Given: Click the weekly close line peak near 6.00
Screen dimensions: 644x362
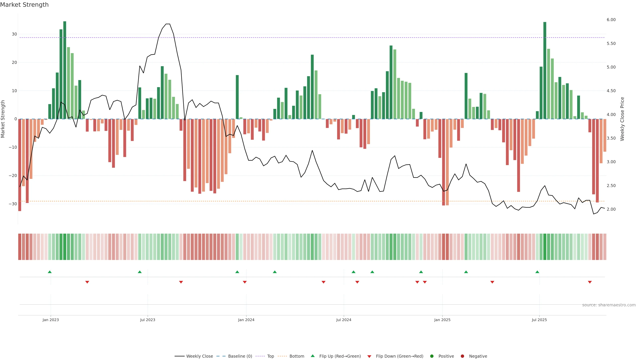Looking at the screenshot, I should click(x=168, y=24).
